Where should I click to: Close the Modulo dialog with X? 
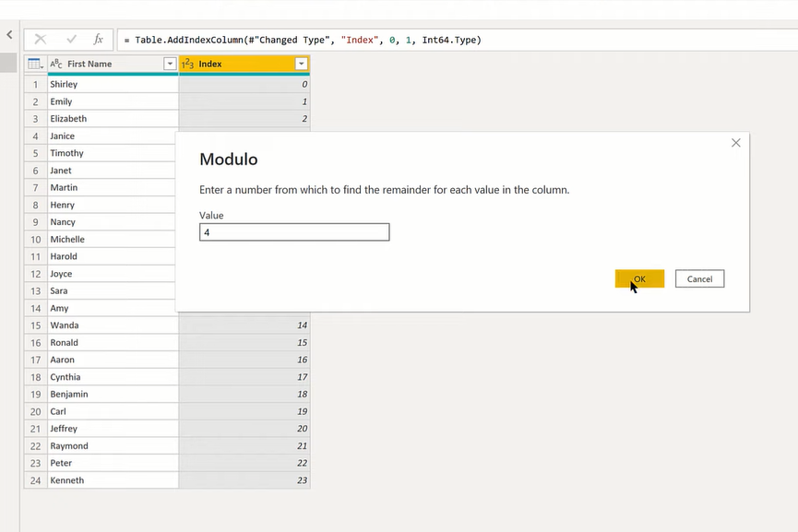click(736, 143)
